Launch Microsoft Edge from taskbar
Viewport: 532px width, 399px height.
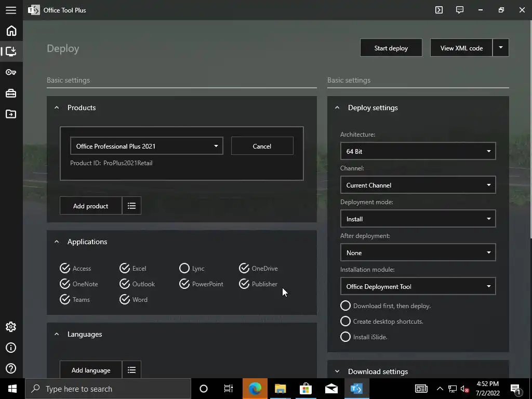(x=255, y=389)
